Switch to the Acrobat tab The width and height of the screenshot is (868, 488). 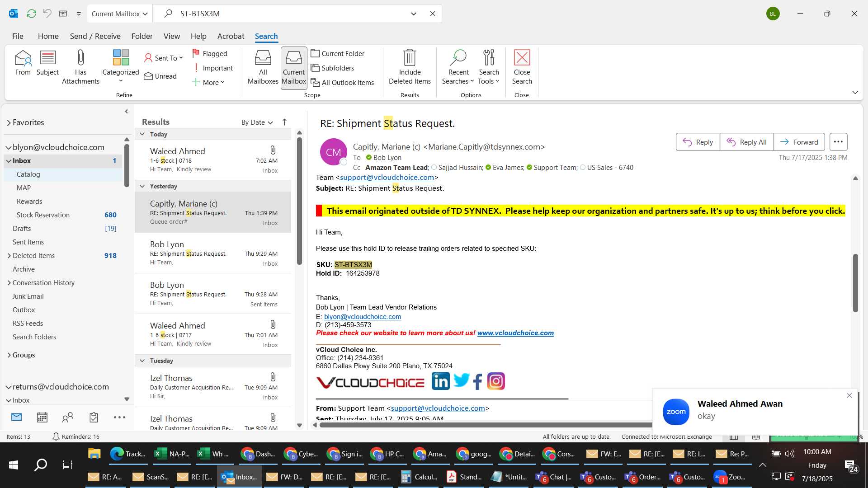pos(231,36)
